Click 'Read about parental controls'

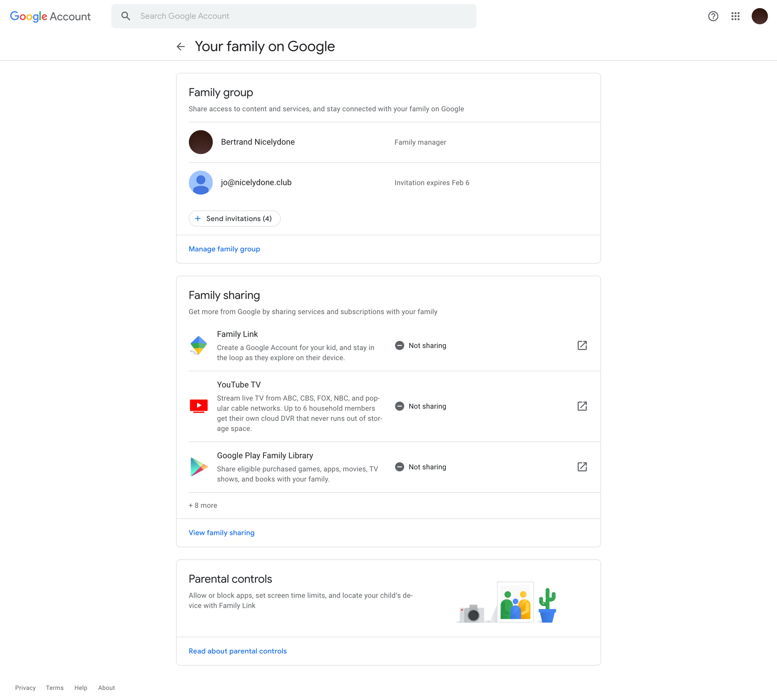coord(238,651)
